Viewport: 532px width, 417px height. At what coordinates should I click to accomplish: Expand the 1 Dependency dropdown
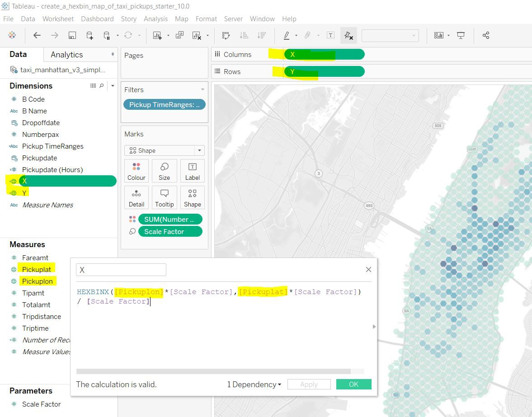tap(254, 384)
